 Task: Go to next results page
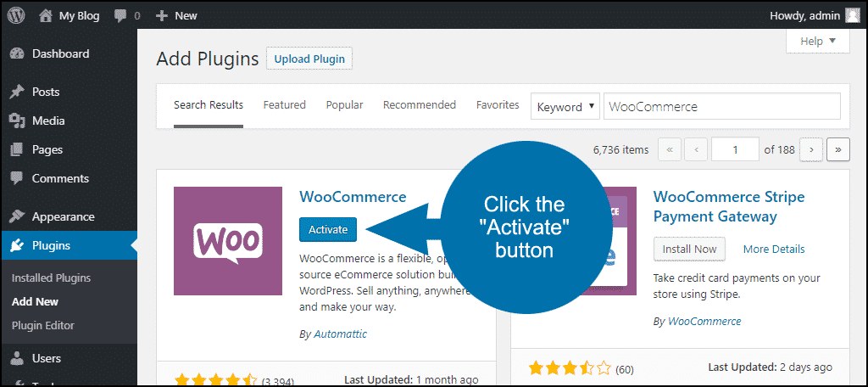click(x=811, y=149)
